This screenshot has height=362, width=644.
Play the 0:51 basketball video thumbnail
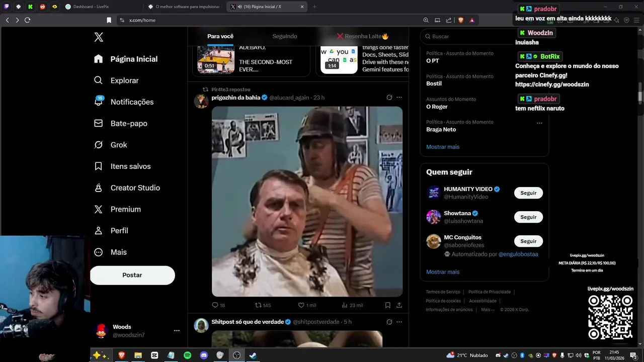point(216,59)
